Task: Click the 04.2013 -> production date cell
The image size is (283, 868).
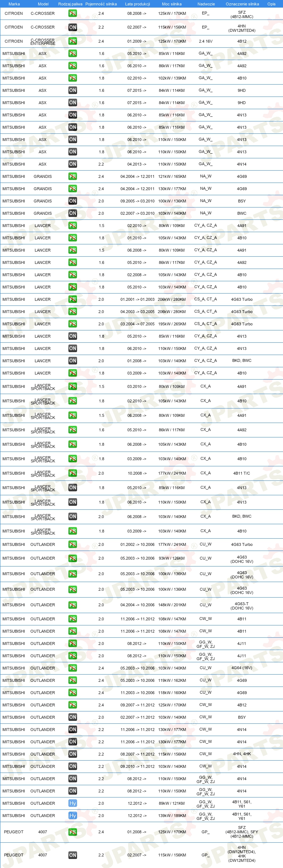Action: [x=137, y=164]
